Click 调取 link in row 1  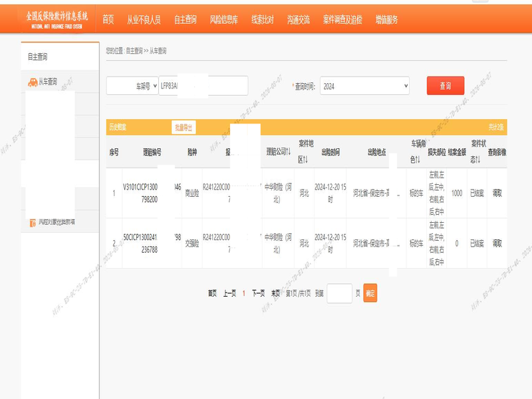[497, 193]
